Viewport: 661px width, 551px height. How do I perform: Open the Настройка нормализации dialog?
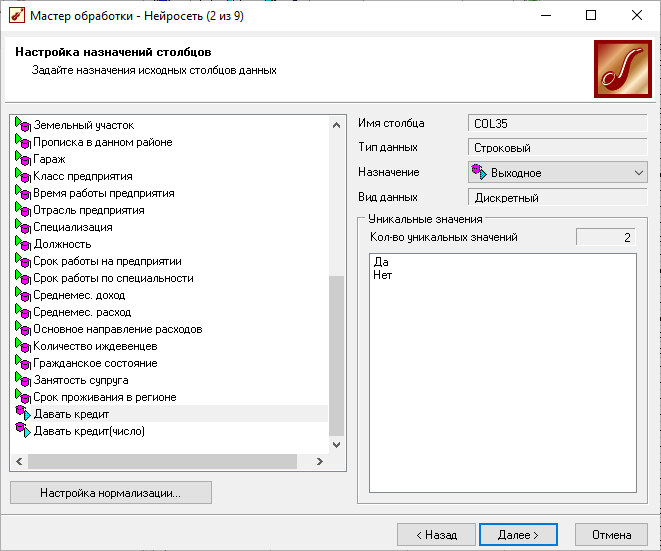point(111,492)
